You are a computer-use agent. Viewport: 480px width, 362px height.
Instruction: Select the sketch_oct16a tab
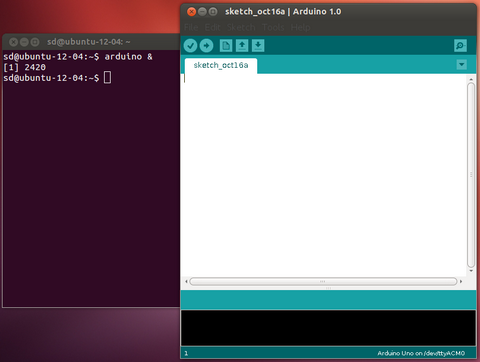221,65
